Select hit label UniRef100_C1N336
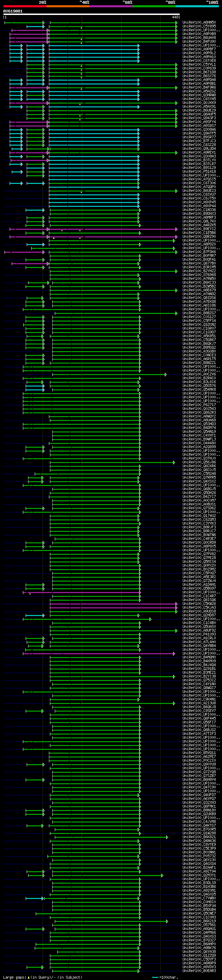The height and width of the screenshot is (980, 222). pos(199,210)
